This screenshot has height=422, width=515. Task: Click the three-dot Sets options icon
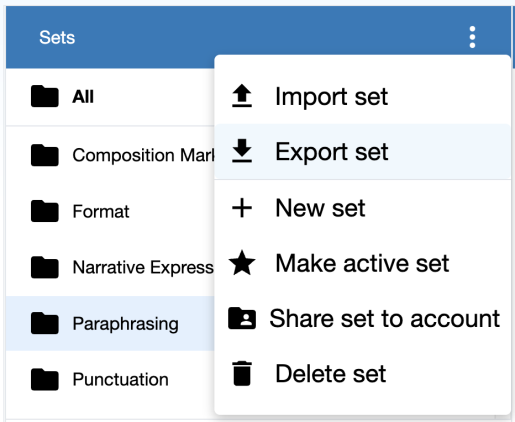472,37
